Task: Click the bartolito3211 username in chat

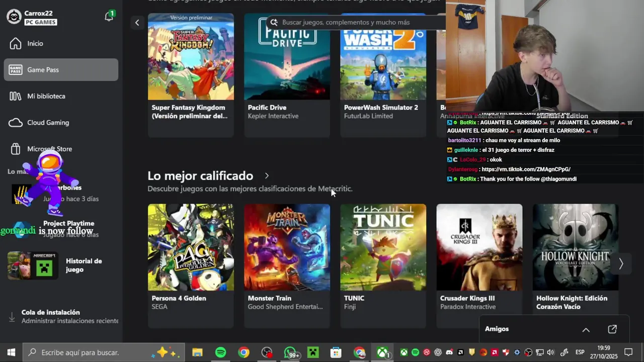Action: (x=464, y=140)
